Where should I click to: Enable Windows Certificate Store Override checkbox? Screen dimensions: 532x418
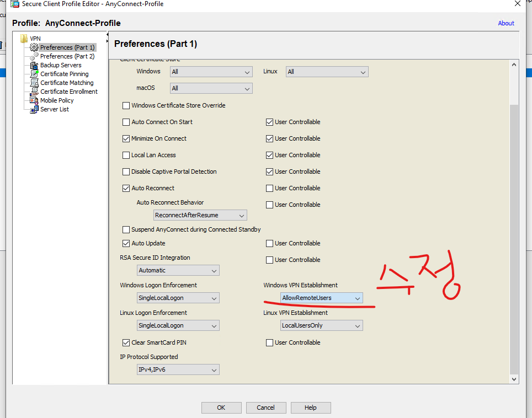click(x=126, y=105)
